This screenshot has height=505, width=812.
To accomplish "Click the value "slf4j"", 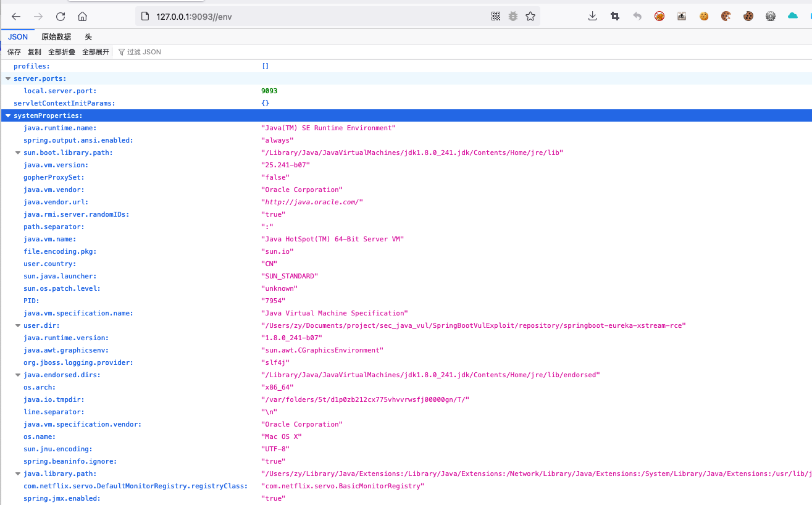I will point(275,362).
